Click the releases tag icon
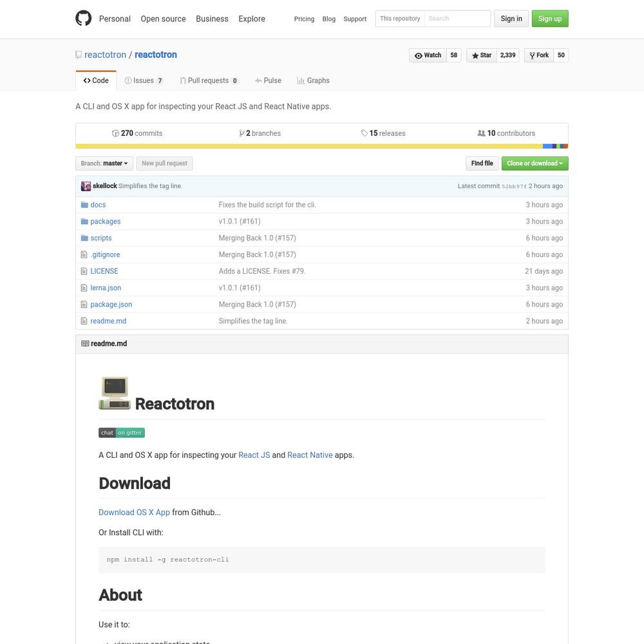 point(365,133)
